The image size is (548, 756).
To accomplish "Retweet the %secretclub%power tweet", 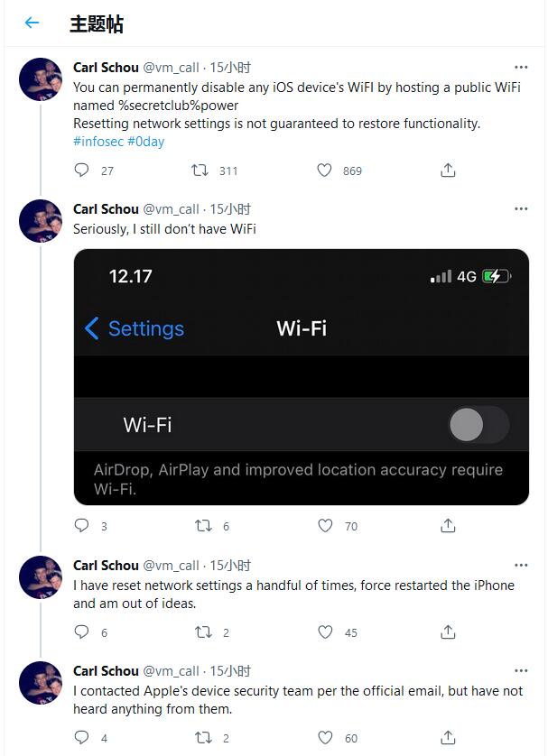I will click(201, 171).
